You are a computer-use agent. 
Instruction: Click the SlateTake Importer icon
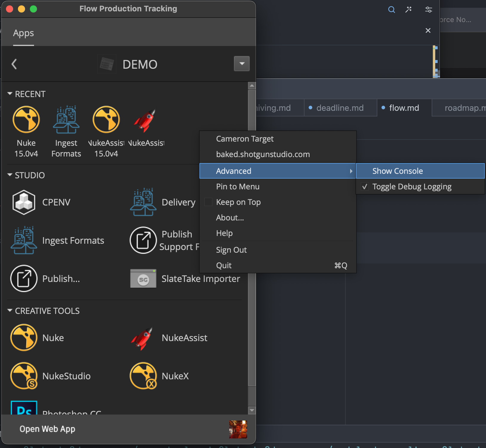(143, 279)
